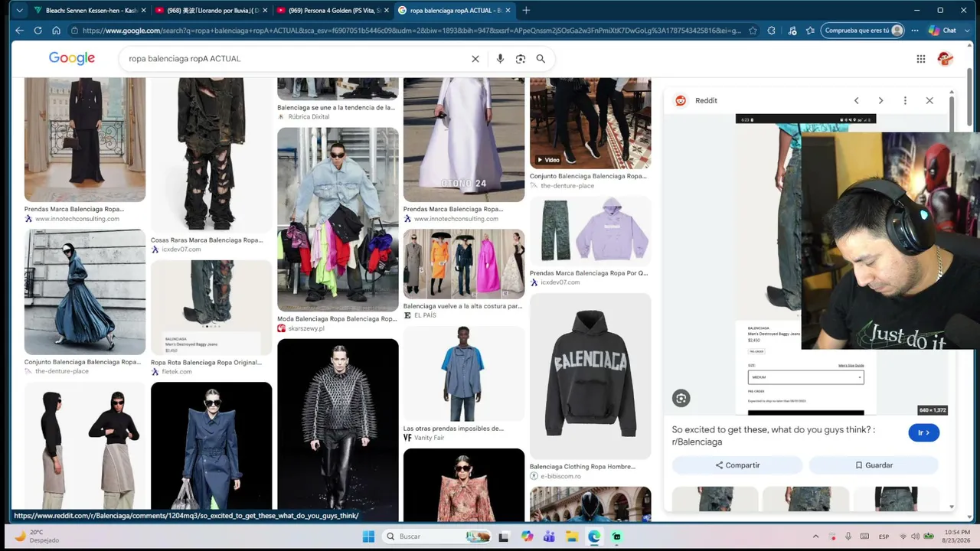This screenshot has height=551, width=980.
Task: Open Microsoft Teams from the taskbar
Action: point(549,536)
